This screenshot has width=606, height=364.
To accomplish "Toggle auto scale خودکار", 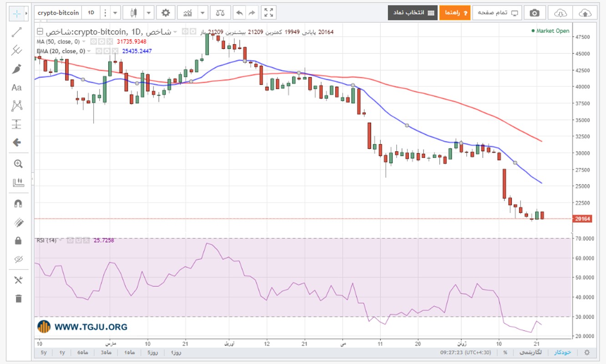I will [562, 353].
